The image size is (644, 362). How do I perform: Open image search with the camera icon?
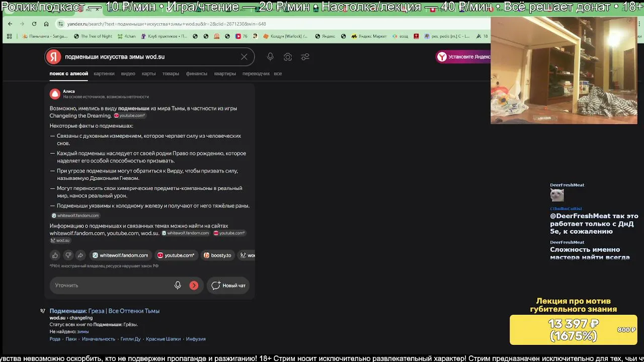click(x=288, y=57)
